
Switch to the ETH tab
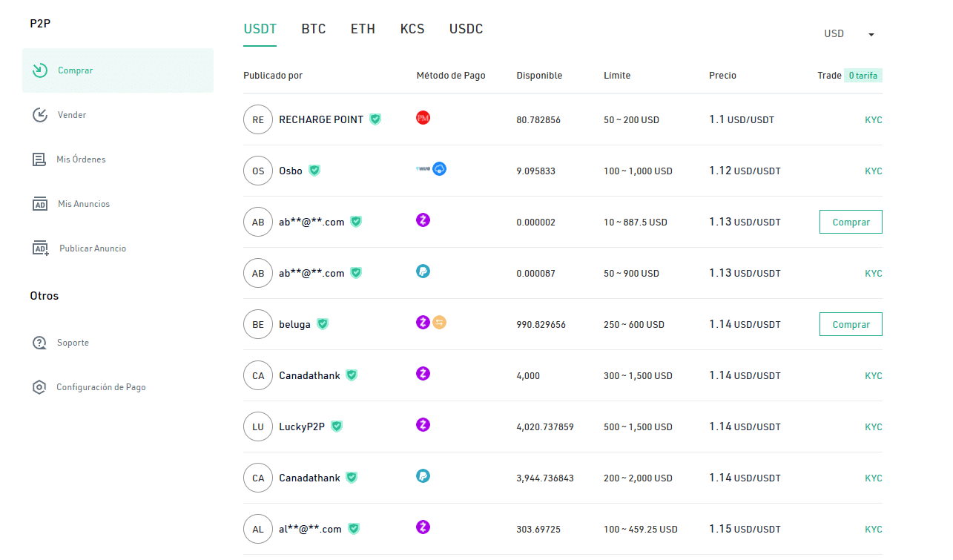(x=363, y=29)
